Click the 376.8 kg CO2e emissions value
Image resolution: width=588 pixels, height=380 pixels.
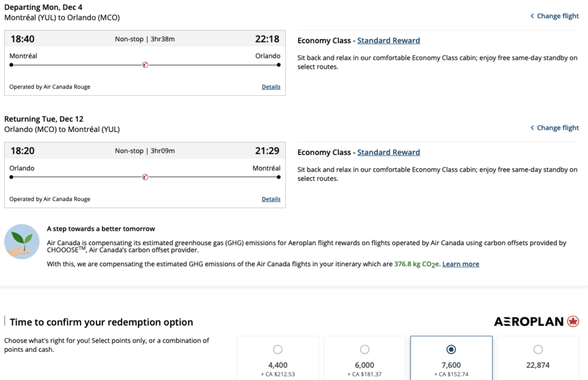tap(417, 264)
